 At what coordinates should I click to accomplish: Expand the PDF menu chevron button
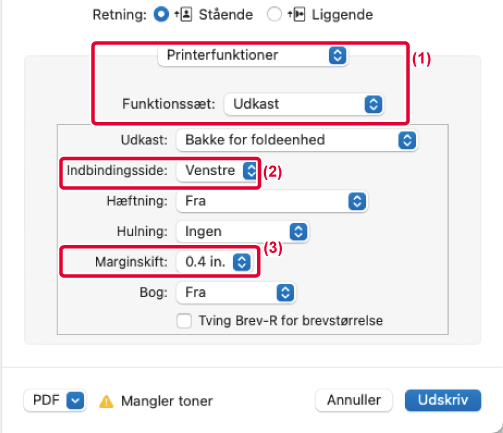(75, 400)
